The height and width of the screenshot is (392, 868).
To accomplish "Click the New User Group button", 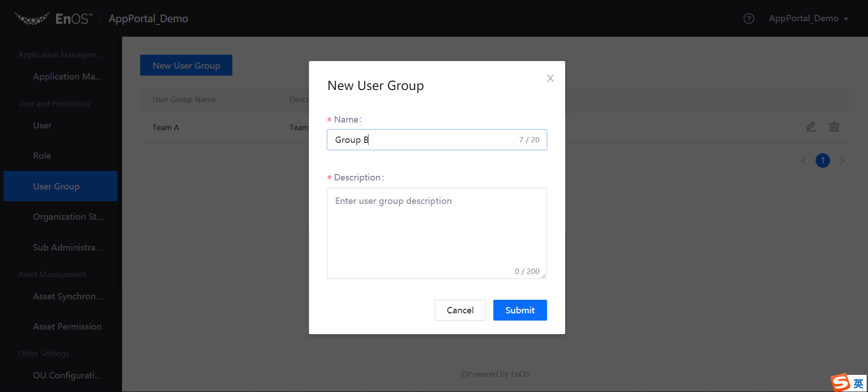I will [x=186, y=66].
